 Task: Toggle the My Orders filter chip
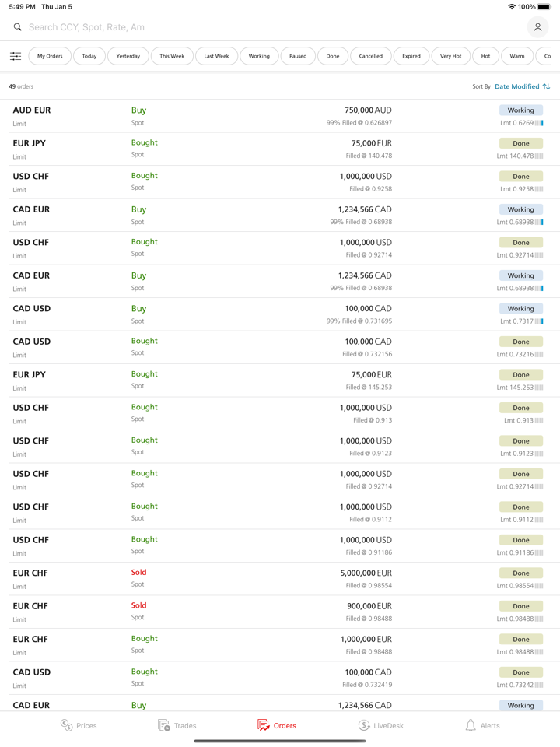(49, 56)
